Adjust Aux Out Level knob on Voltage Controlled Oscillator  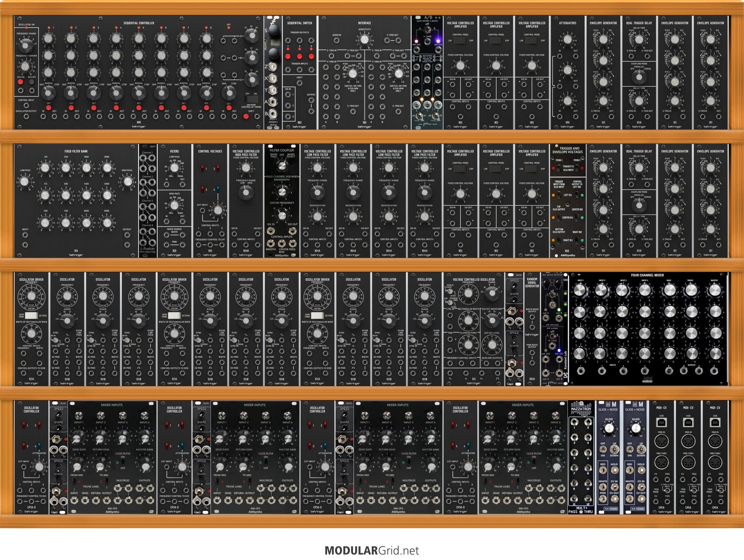coord(492,345)
